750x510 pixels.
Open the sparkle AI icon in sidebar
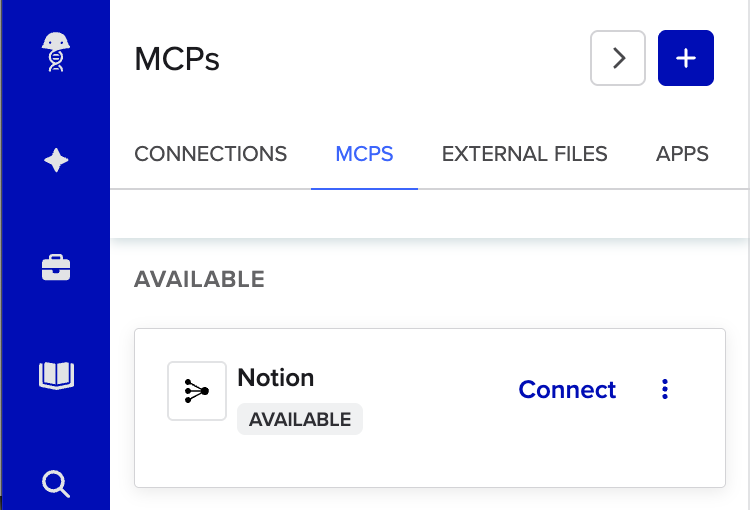[x=56, y=160]
